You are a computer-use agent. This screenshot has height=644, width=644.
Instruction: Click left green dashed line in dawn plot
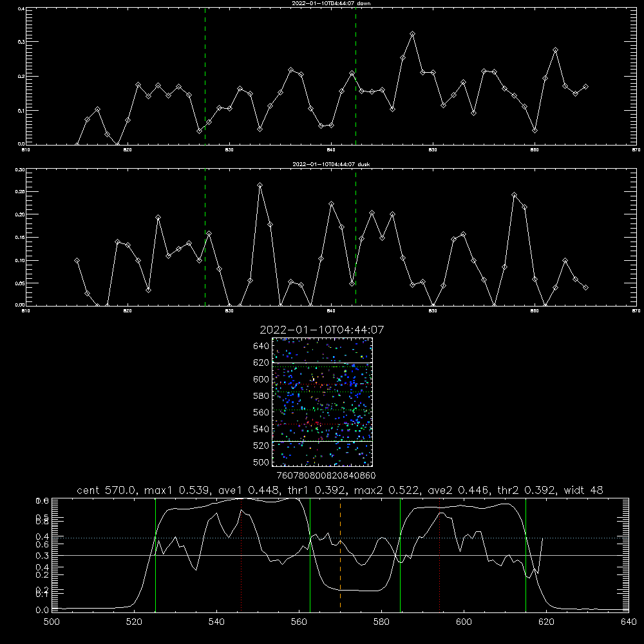coord(205,76)
